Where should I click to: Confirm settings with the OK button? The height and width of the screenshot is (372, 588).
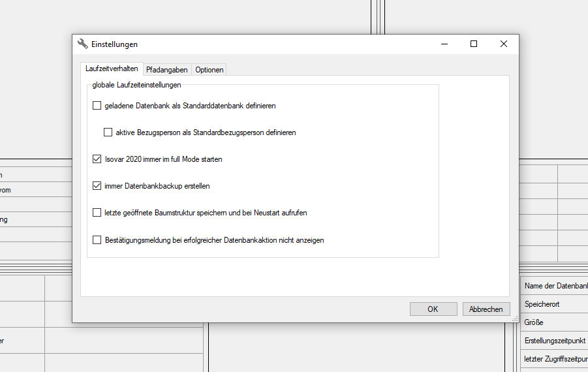[433, 309]
